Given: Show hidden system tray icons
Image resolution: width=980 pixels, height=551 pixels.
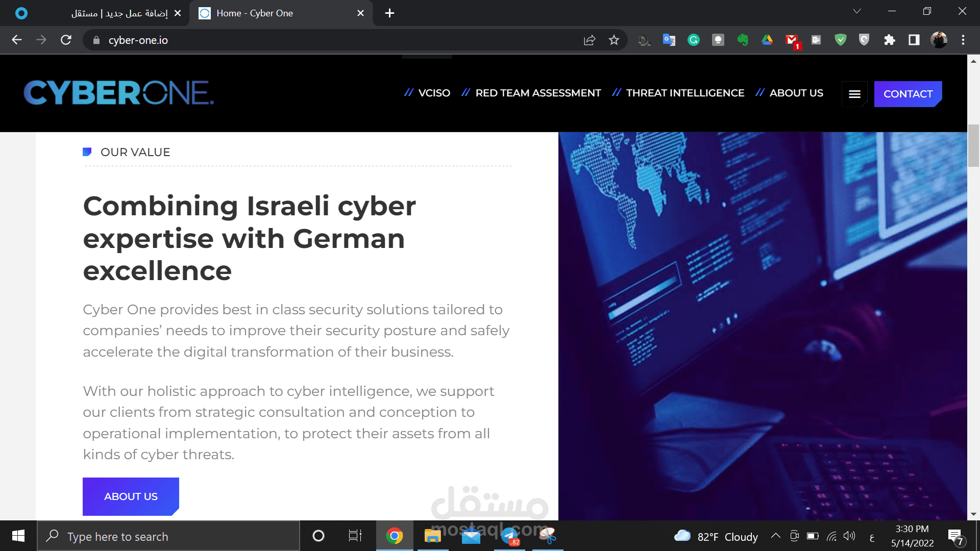Looking at the screenshot, I should coord(775,536).
